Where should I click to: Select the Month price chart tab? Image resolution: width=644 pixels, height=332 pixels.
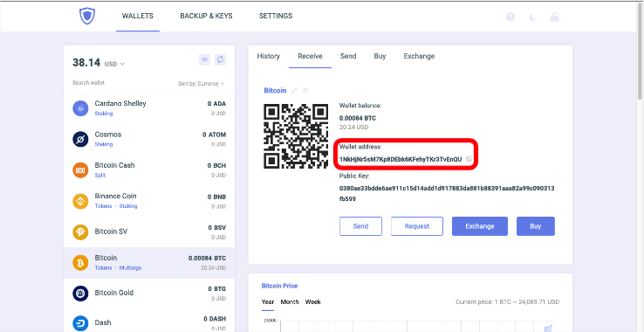pos(290,302)
